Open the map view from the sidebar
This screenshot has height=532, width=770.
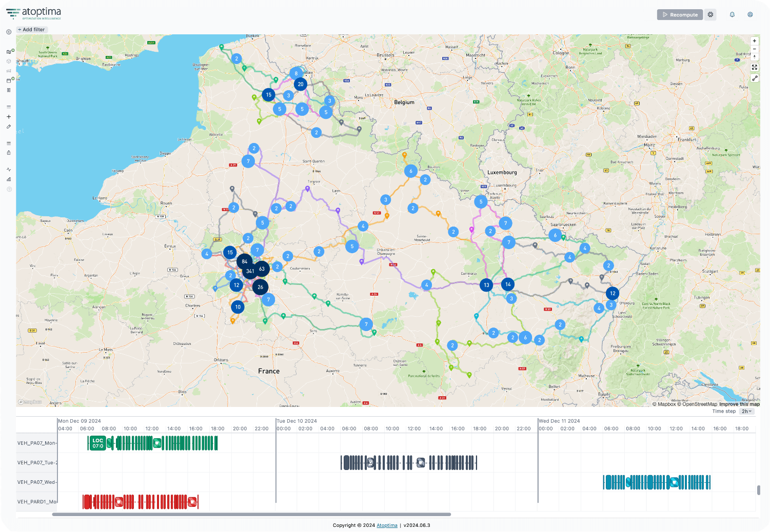[x=9, y=51]
